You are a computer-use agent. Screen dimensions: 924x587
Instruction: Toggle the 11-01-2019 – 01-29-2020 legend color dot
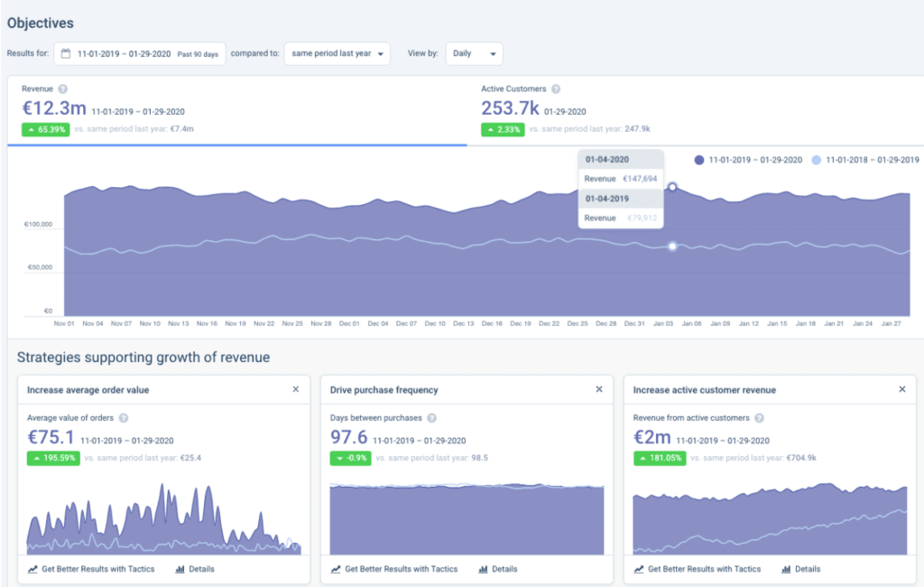(699, 160)
